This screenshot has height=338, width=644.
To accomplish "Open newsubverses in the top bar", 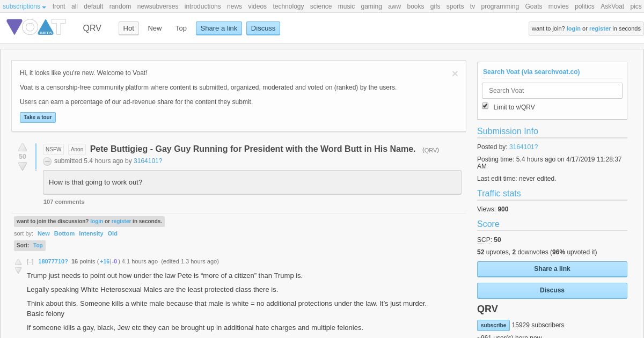I will [x=158, y=6].
